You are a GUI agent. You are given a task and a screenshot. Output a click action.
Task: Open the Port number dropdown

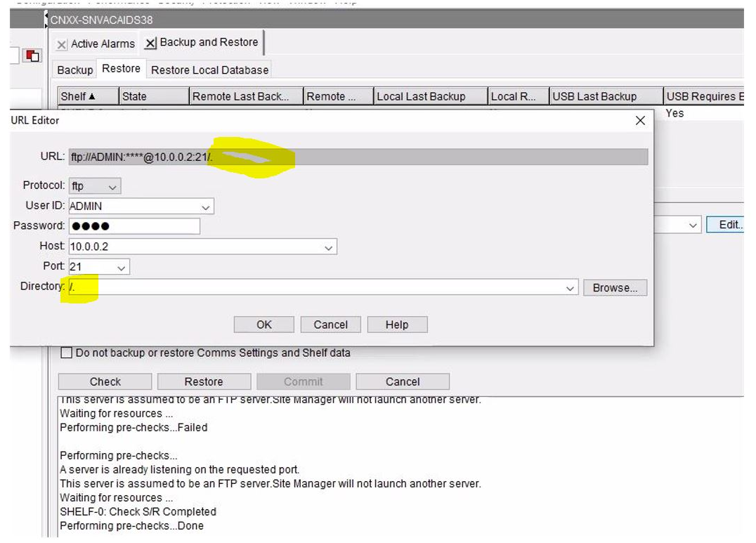(x=121, y=268)
